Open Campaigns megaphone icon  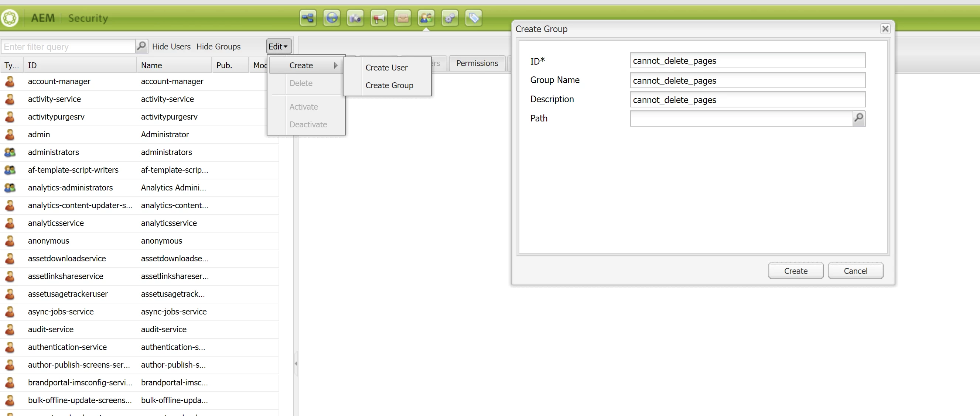click(x=379, y=18)
